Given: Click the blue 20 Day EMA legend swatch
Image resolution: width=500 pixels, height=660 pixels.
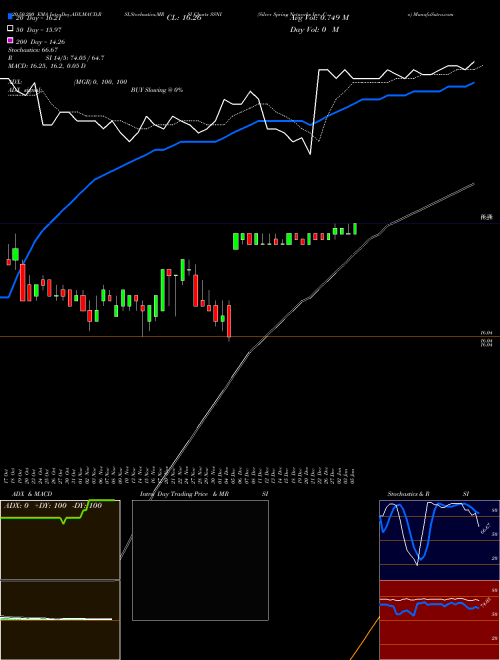Looking at the screenshot, I should 11,16.
